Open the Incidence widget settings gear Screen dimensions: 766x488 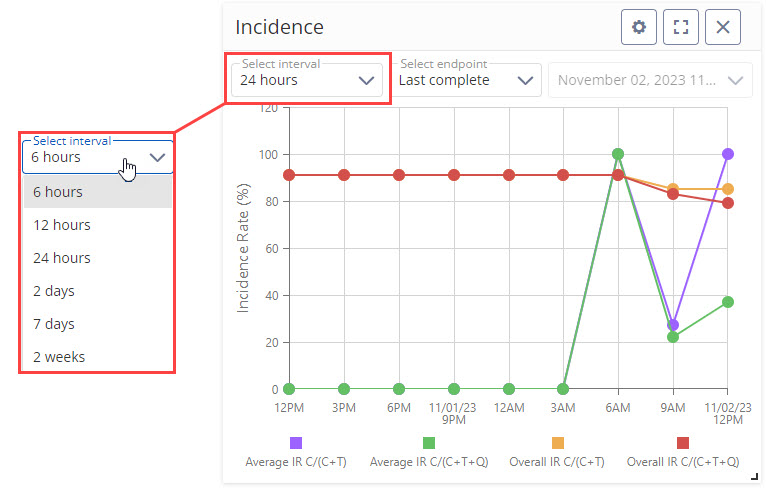pos(639,28)
